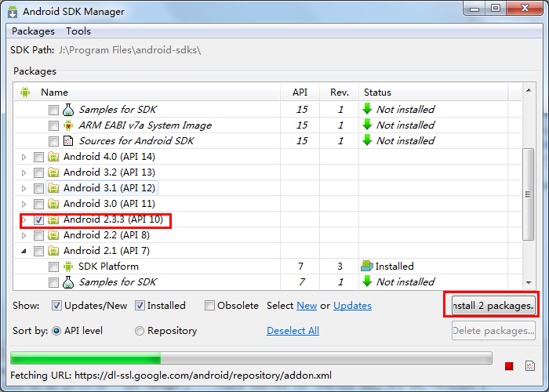Click the Install 2 packages button

click(x=493, y=305)
